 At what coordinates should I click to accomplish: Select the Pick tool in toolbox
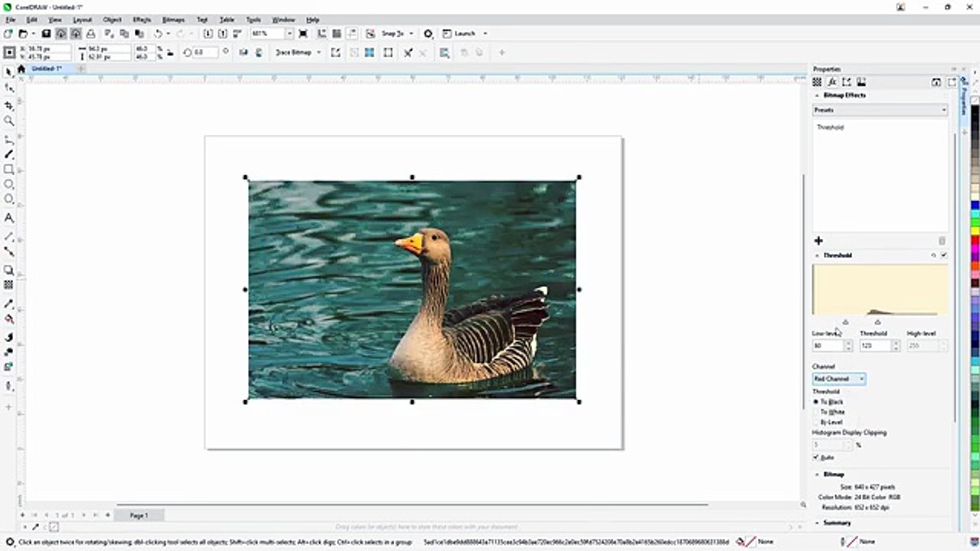pos(9,71)
